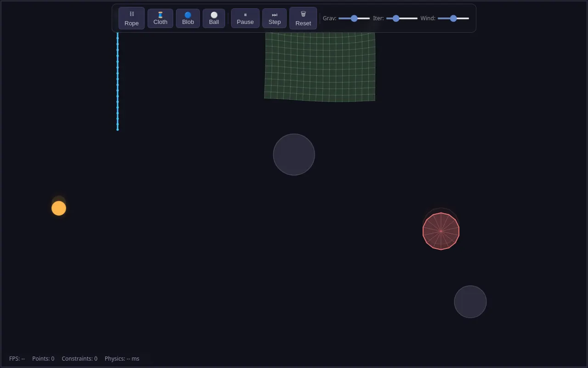The width and height of the screenshot is (588, 368).
Task: Click the gray circle obstacle below the cloth
Action: (x=294, y=155)
